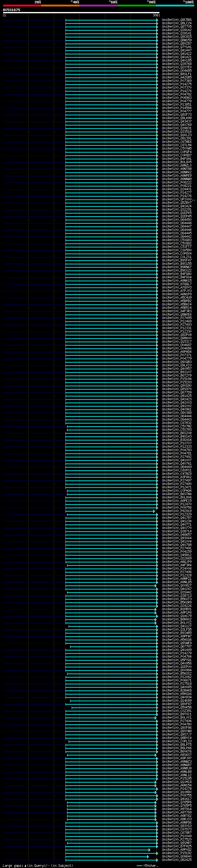
Task: Click hit label UniRef100_P08963
Action: point(177,98)
